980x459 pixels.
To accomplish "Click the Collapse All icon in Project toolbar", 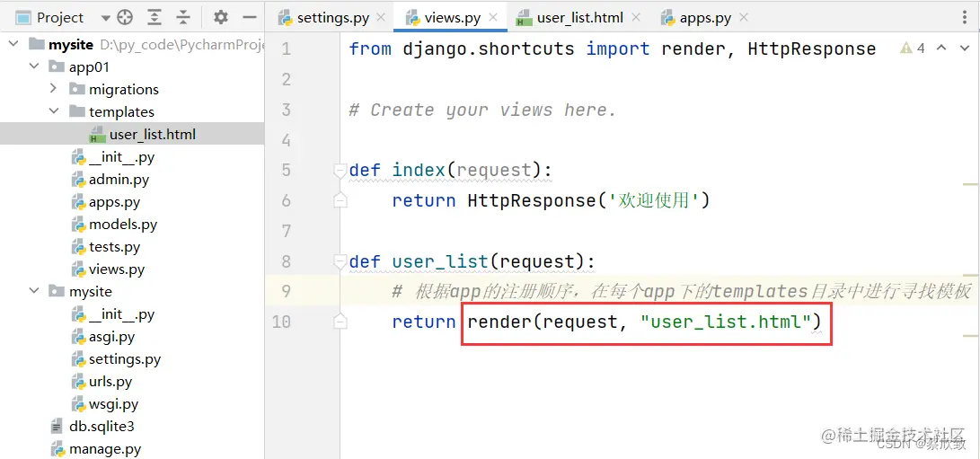I will point(182,17).
